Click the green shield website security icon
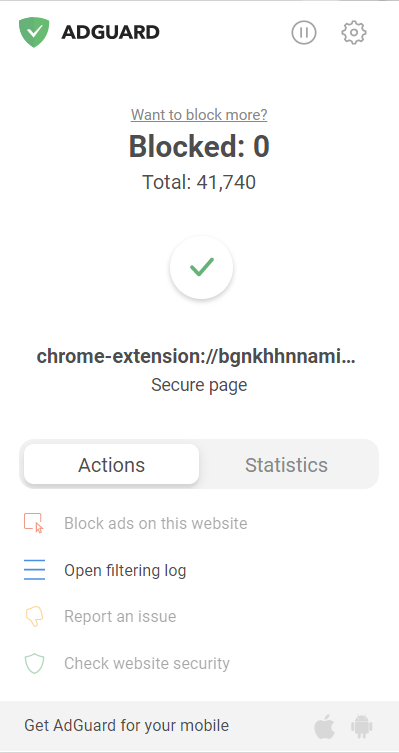The height and width of the screenshot is (753, 399). [34, 663]
